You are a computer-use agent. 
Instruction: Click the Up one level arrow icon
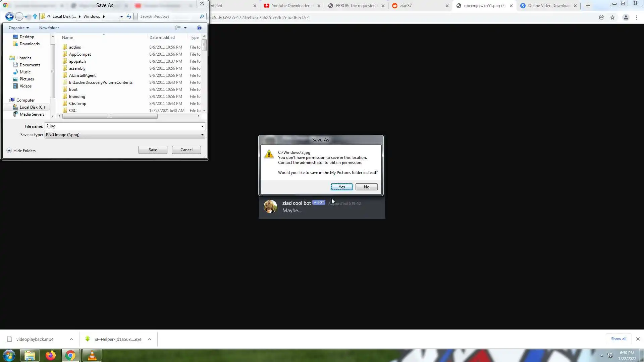(35, 16)
